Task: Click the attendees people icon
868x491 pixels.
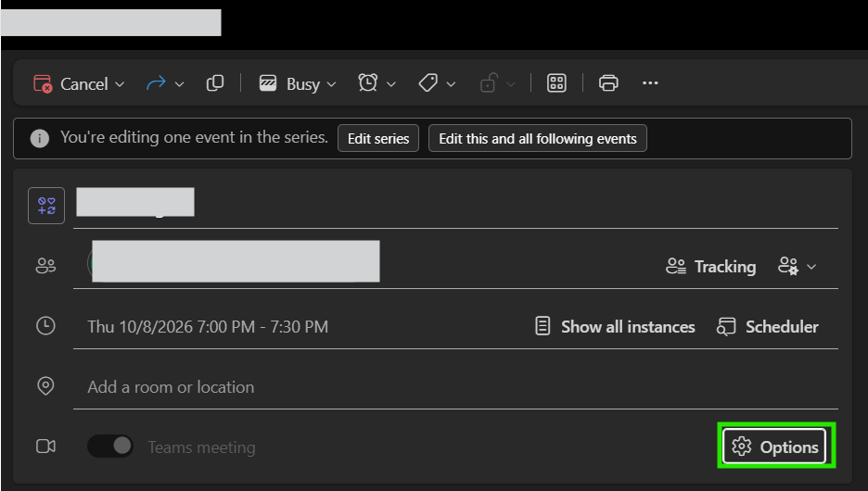Action: point(45,266)
